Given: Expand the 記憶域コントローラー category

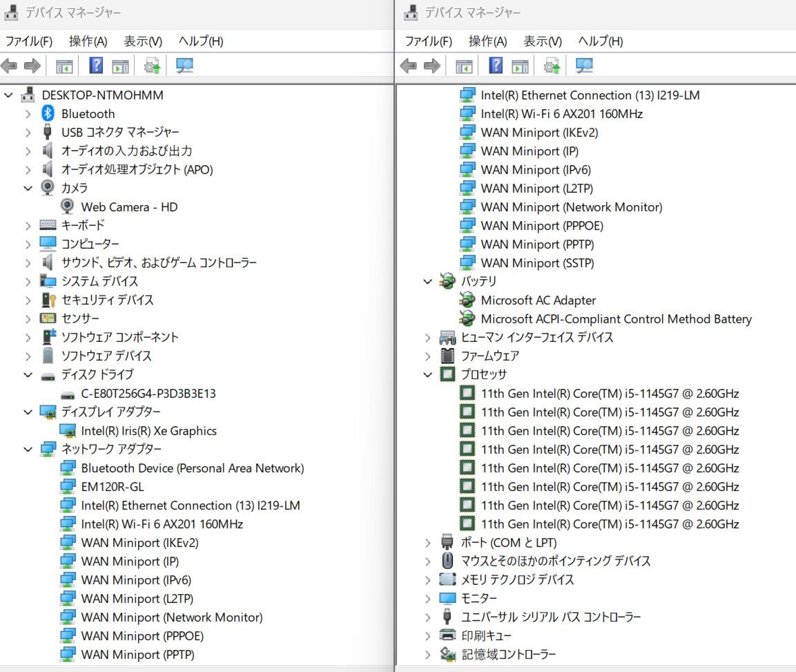Looking at the screenshot, I should [x=427, y=654].
